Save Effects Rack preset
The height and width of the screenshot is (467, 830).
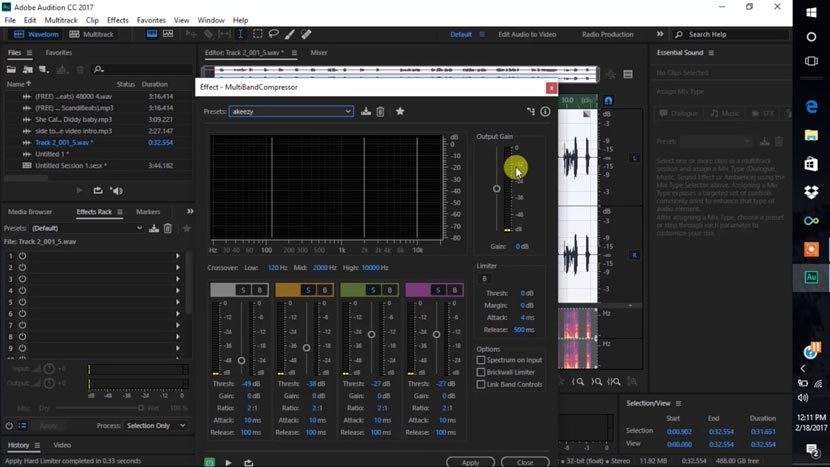pyautogui.click(x=154, y=228)
